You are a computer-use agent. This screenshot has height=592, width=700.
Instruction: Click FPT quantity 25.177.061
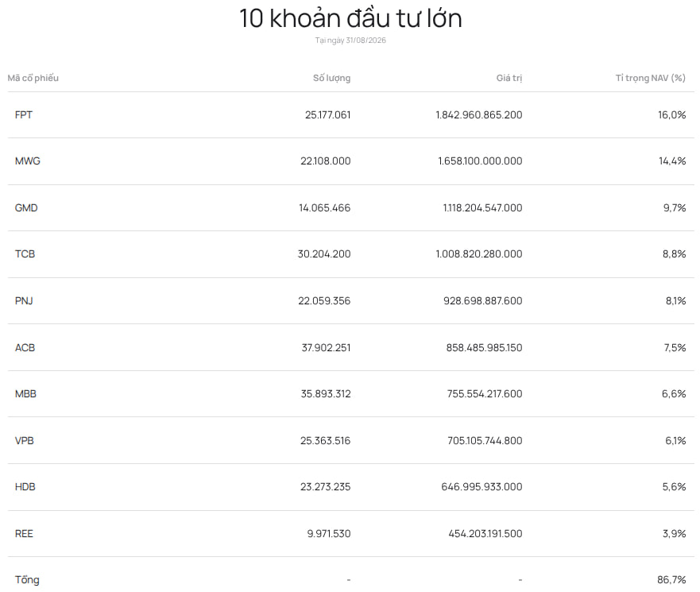click(327, 114)
